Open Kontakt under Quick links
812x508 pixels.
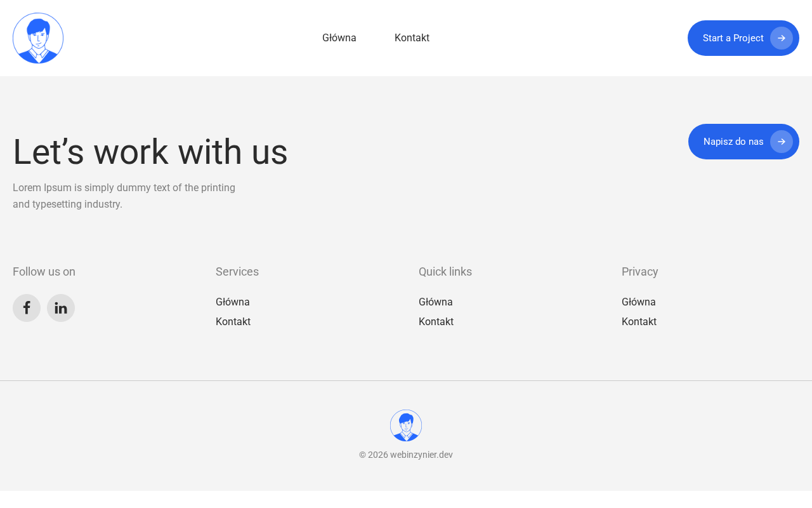[x=436, y=322]
